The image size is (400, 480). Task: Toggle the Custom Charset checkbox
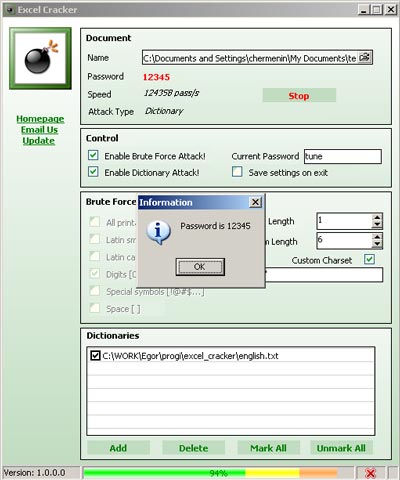369,259
